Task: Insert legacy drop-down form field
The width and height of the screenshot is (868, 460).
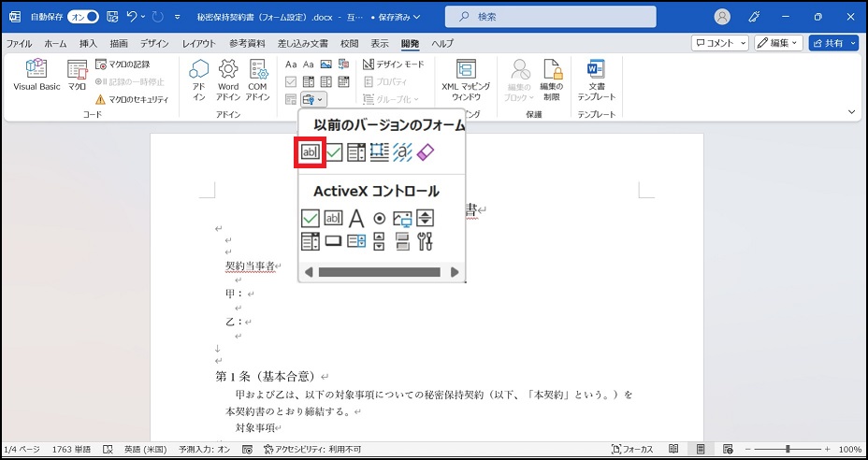Action: 356,152
